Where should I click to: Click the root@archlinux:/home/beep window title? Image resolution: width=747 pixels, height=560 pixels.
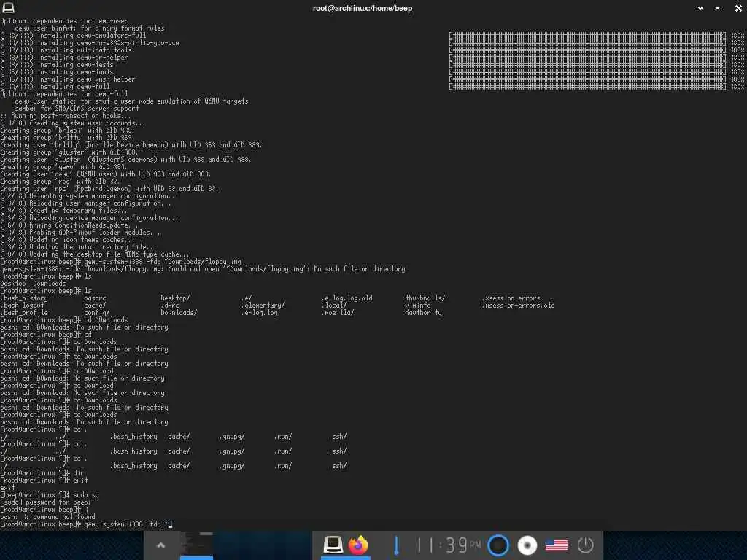362,8
